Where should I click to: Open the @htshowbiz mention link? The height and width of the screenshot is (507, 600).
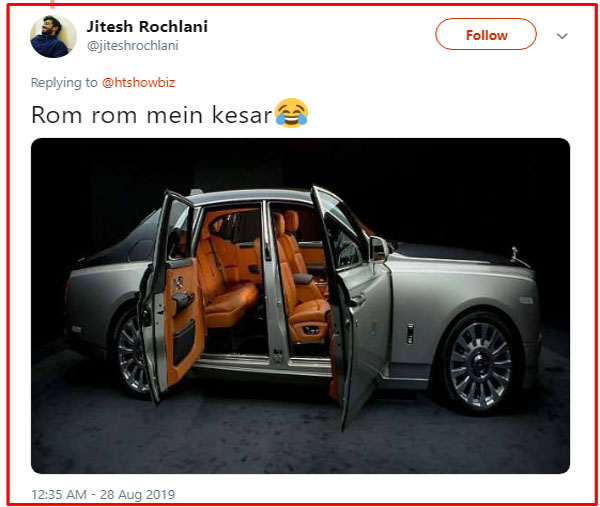[x=139, y=82]
